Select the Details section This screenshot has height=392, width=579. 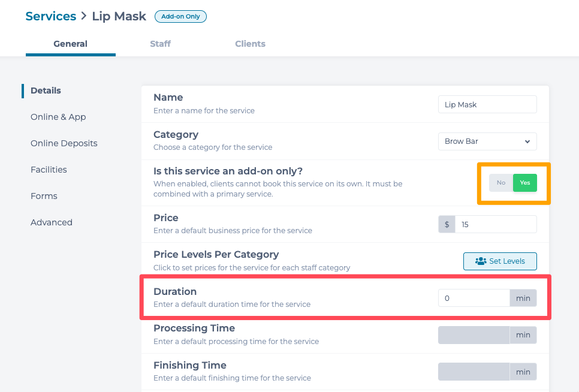pyautogui.click(x=46, y=91)
